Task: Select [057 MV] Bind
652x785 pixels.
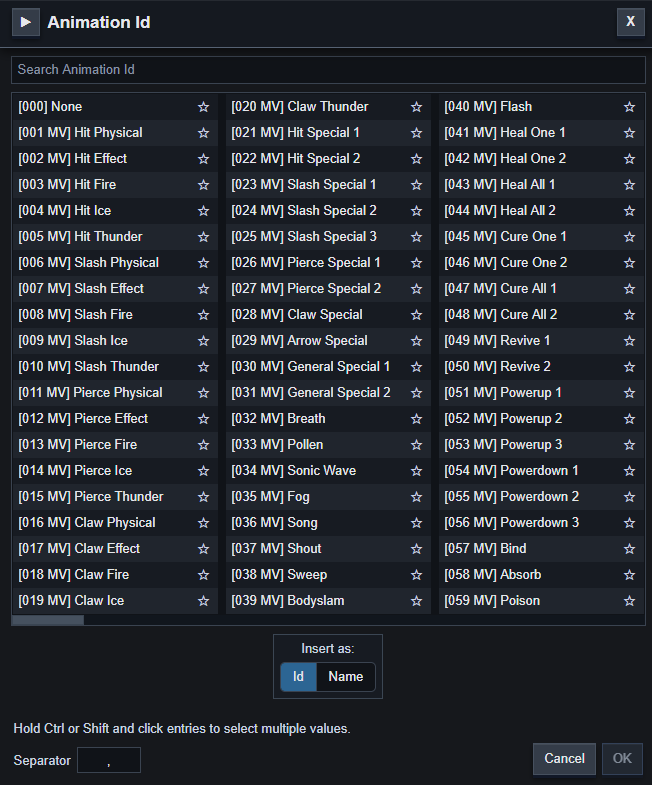Action: coord(541,549)
